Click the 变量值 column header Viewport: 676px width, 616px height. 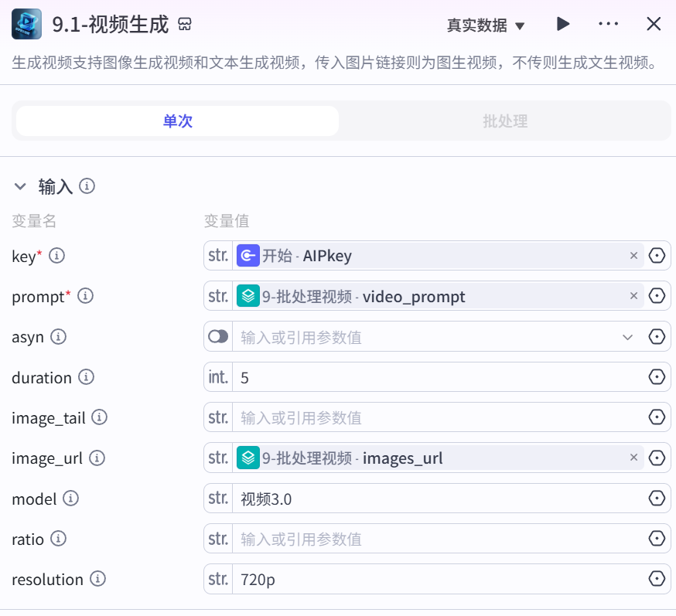tap(227, 221)
